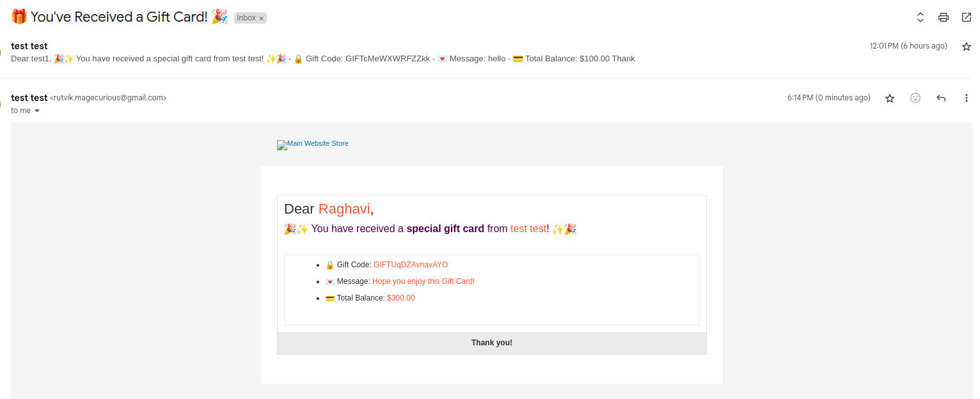Print the gift card email
Screen dimensions: 980x399
coord(943,17)
